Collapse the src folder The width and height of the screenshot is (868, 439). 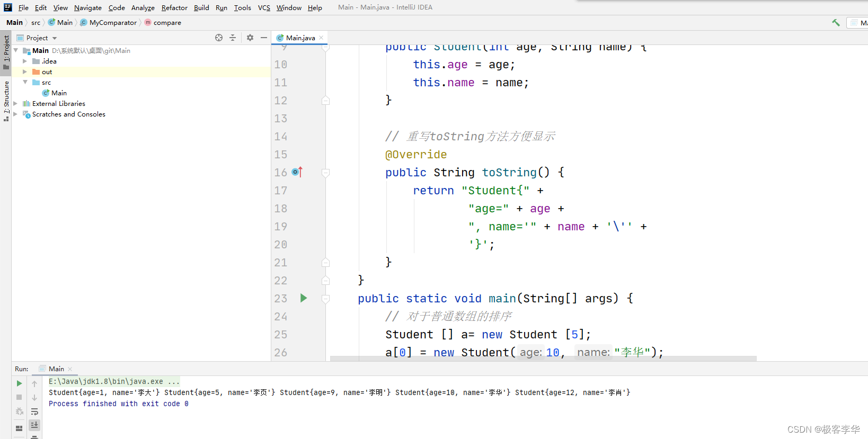coord(25,83)
